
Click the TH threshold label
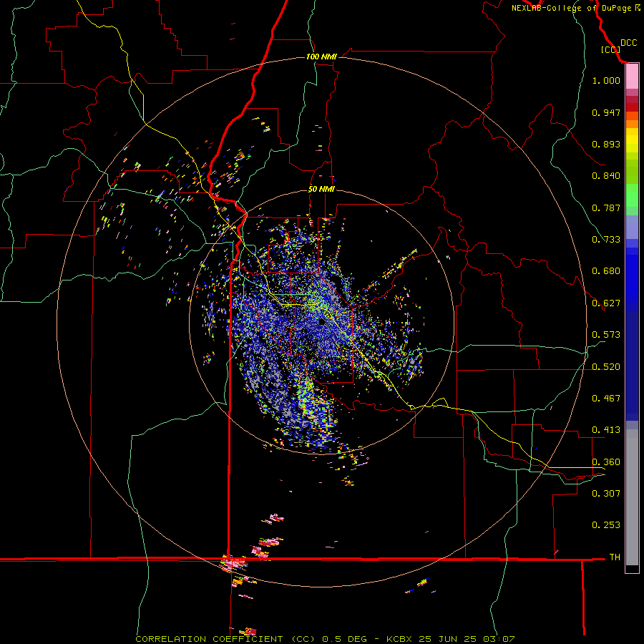pyautogui.click(x=615, y=557)
